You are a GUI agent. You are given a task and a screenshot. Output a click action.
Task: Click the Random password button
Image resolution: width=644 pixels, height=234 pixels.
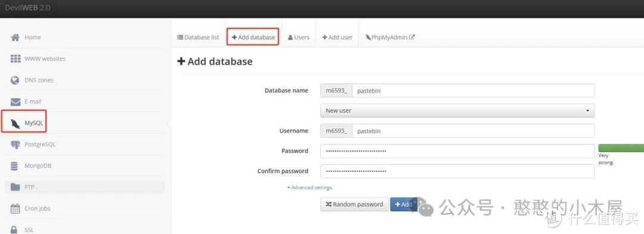(x=354, y=204)
